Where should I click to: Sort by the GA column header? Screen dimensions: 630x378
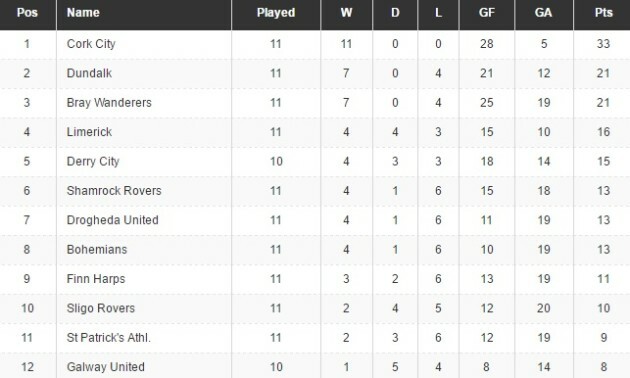544,12
